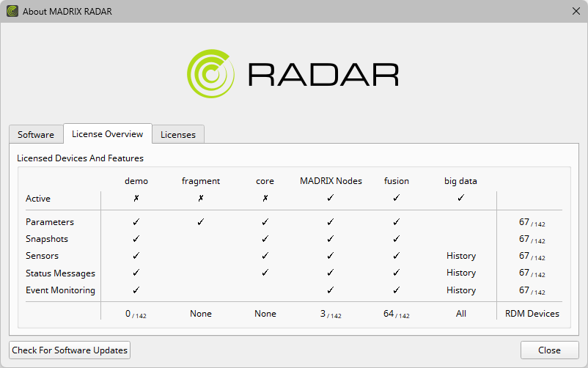Click MADRIX Nodes checkmark in Event Monitoring row
Viewport: 588px width, 368px height.
[331, 290]
